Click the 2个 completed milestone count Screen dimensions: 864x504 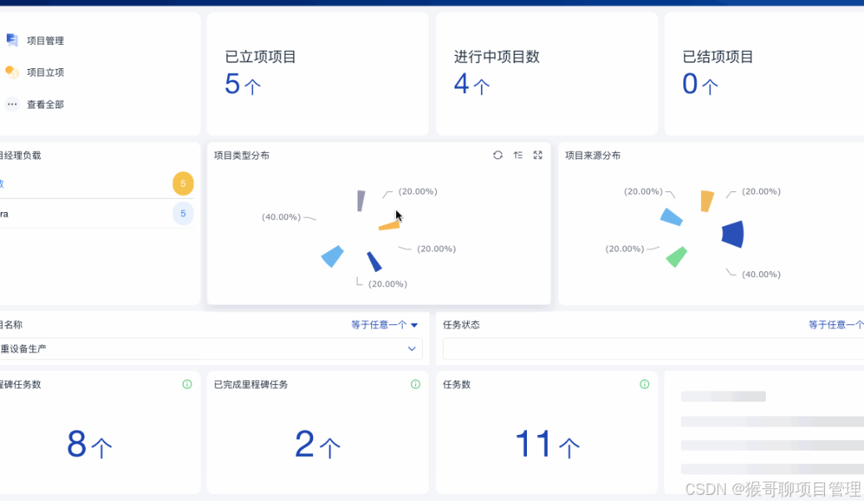click(318, 444)
